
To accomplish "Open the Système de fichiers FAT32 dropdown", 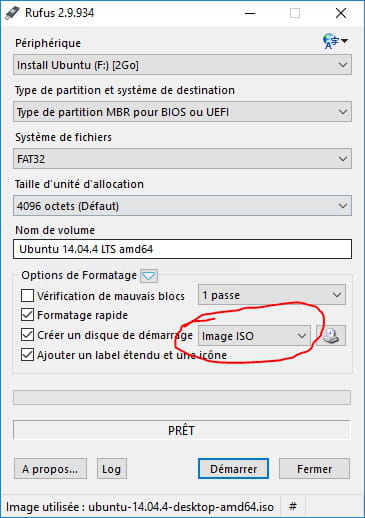I will (182, 159).
